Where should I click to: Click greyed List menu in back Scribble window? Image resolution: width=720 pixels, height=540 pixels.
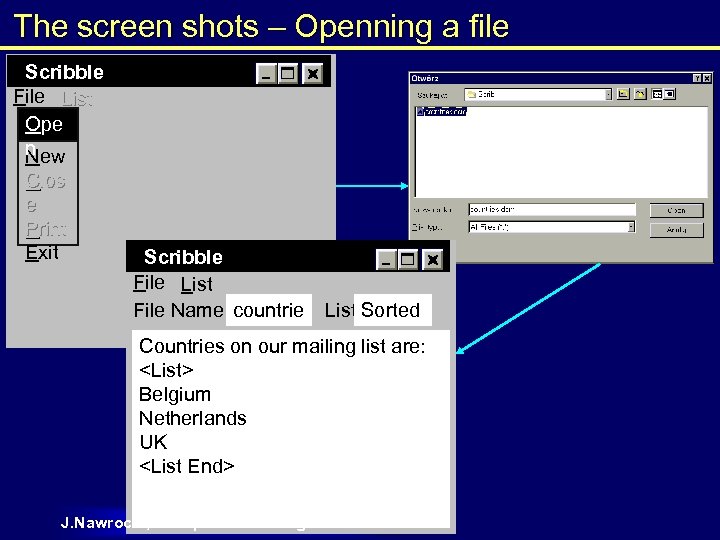point(78,98)
